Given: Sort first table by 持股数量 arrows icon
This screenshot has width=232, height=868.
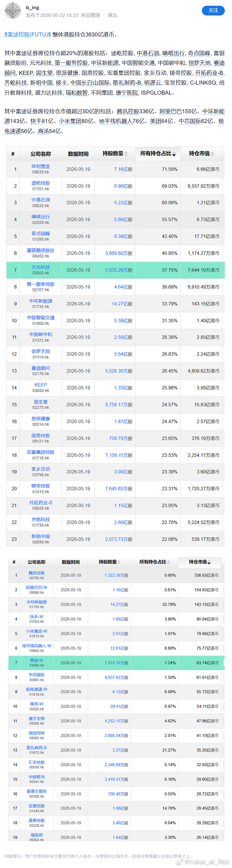Looking at the screenshot, I should click(126, 154).
